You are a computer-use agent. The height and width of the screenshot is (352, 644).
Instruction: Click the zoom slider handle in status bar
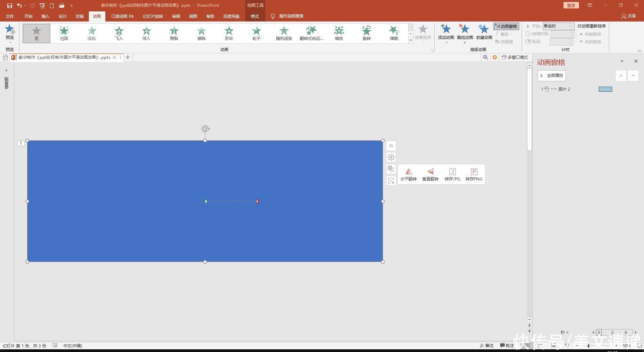[588, 345]
